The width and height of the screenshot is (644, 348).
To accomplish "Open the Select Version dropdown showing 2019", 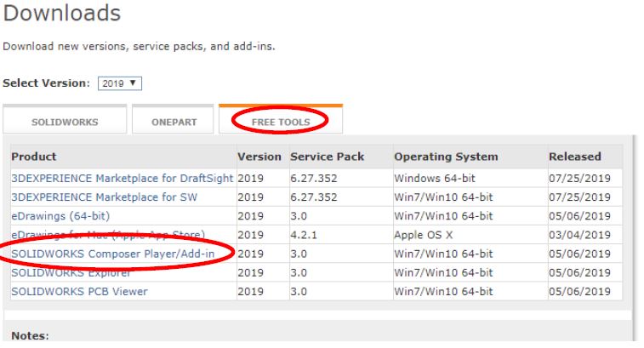I will 119,83.
